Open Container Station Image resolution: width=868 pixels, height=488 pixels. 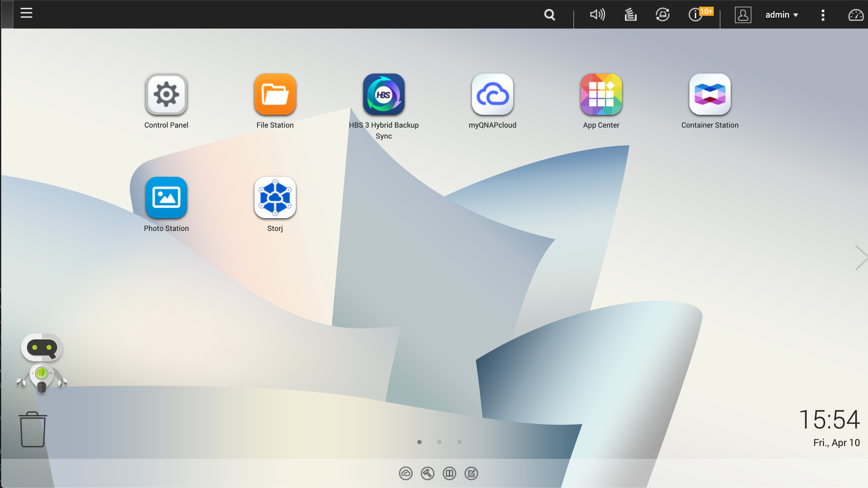(x=710, y=95)
